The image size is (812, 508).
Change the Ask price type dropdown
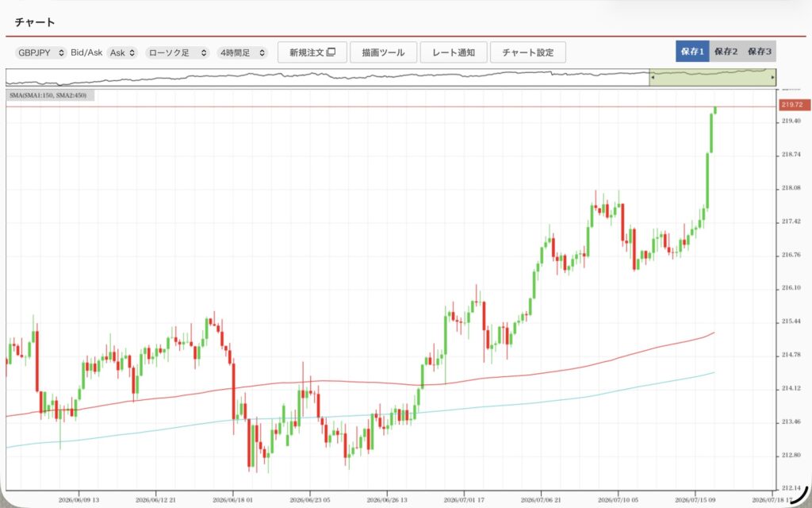122,52
